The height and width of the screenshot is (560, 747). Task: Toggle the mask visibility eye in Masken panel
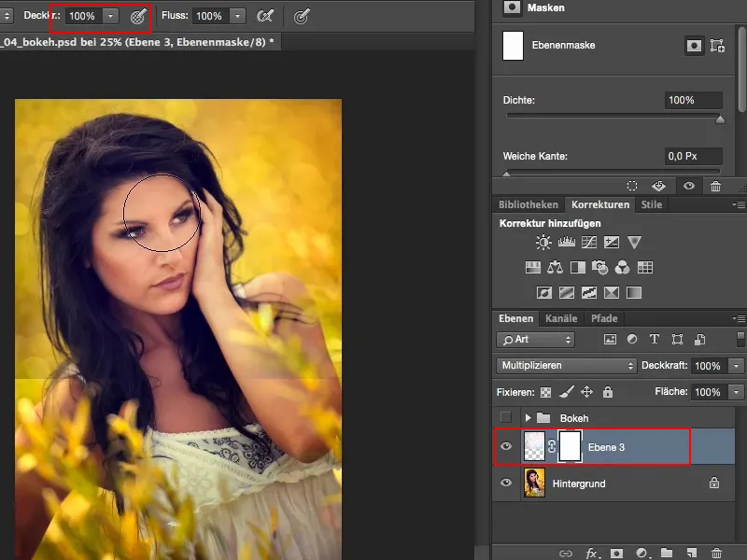click(x=689, y=186)
